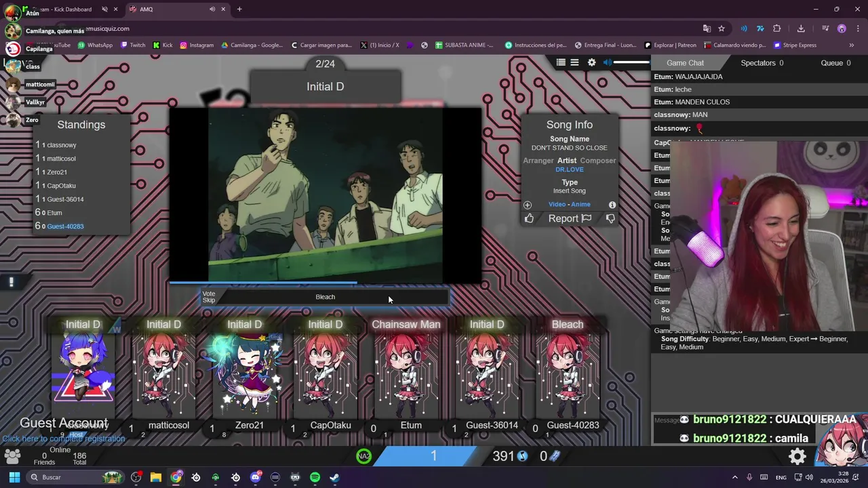Show Artist credit in Song Info
Image resolution: width=868 pixels, height=488 pixels.
(567, 161)
